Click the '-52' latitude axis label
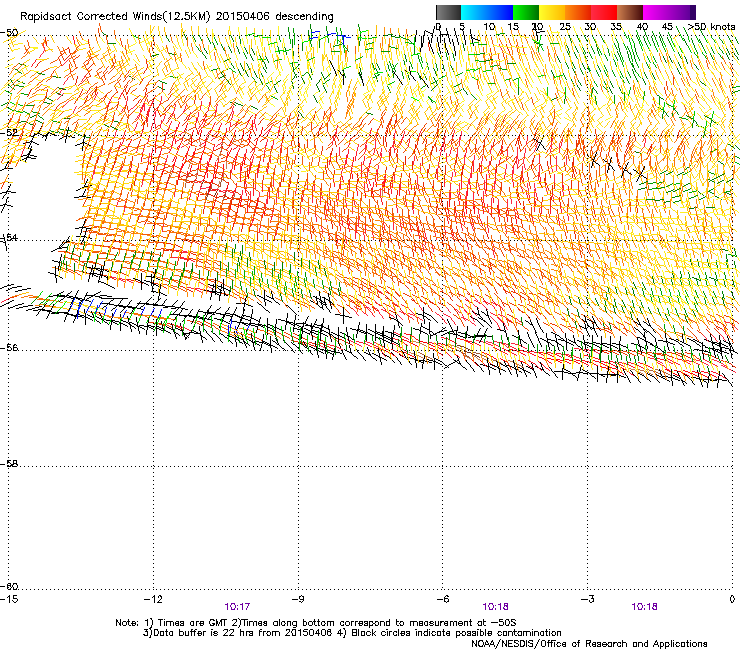Image resolution: width=740 pixels, height=650 pixels. [x=9, y=133]
